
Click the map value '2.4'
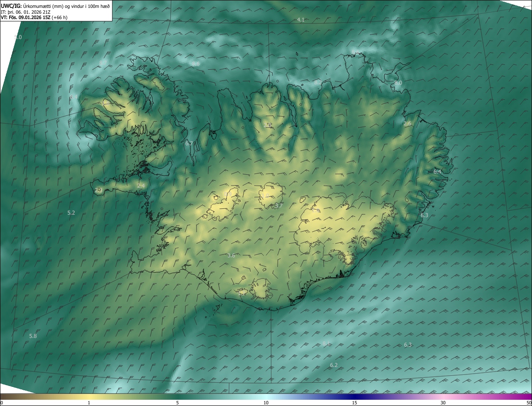(141, 186)
